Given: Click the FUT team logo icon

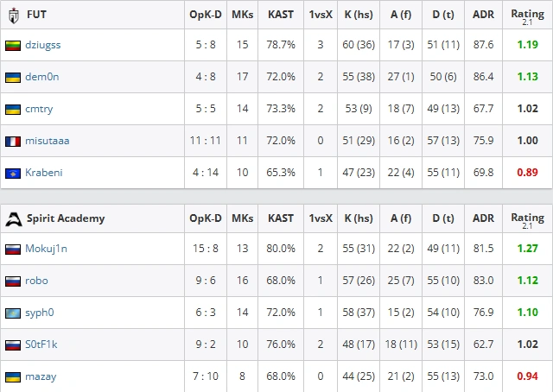Looking at the screenshot, I should pyautogui.click(x=14, y=16).
